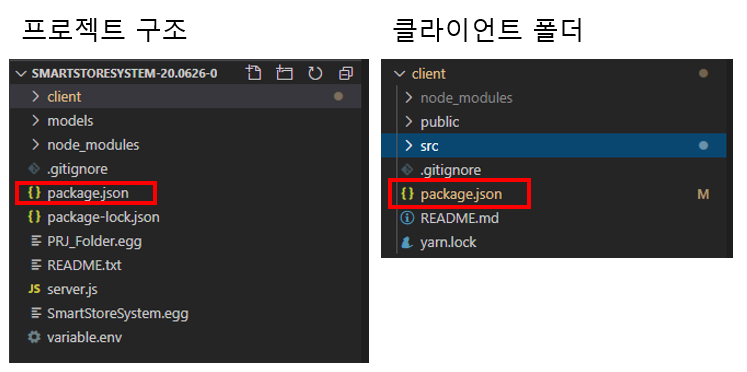The height and width of the screenshot is (372, 747).
Task: Open package.json inside client folder
Action: [x=461, y=194]
